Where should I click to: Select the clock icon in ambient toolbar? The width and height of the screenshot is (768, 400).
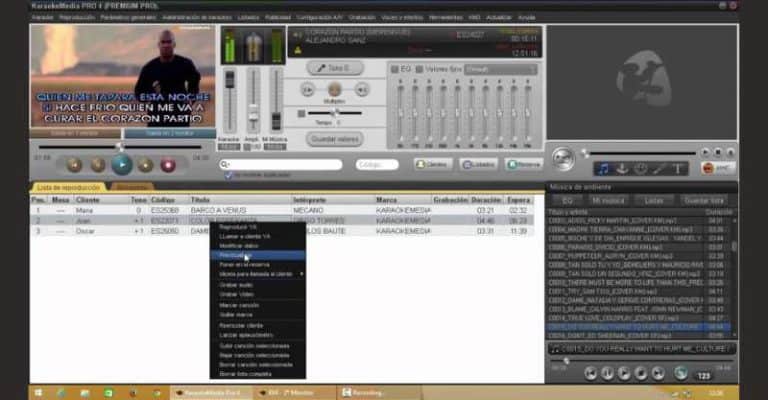641,169
